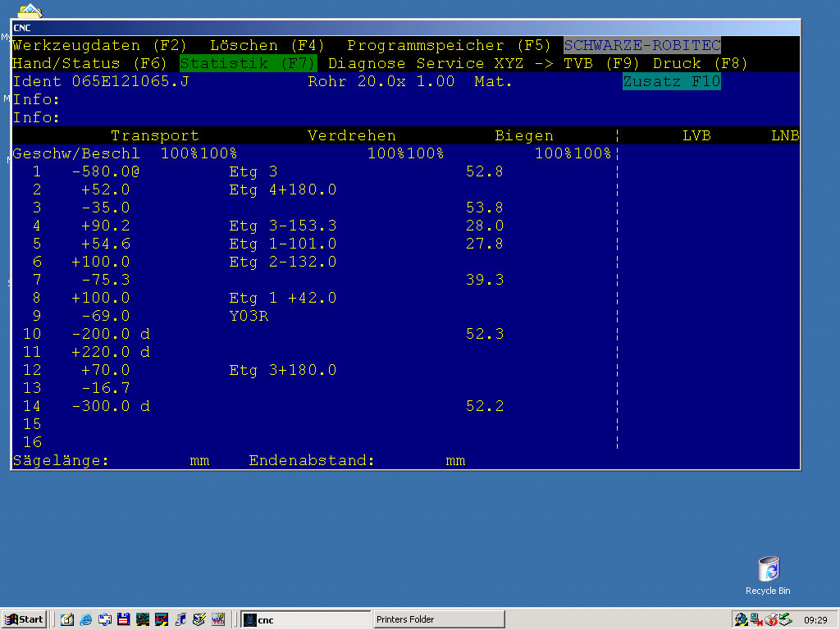840x630 pixels.
Task: Click the Zusatz F10 button
Action: pos(671,81)
